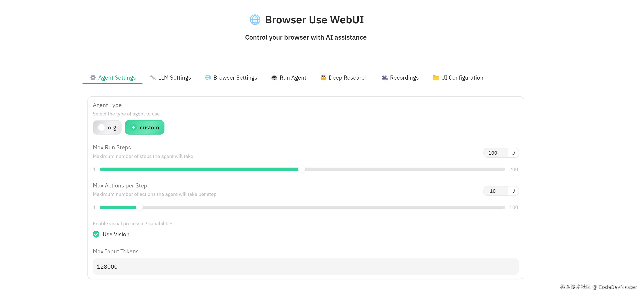Click the camera icon for Recordings
Screen dimensions: 644x297
click(385, 78)
